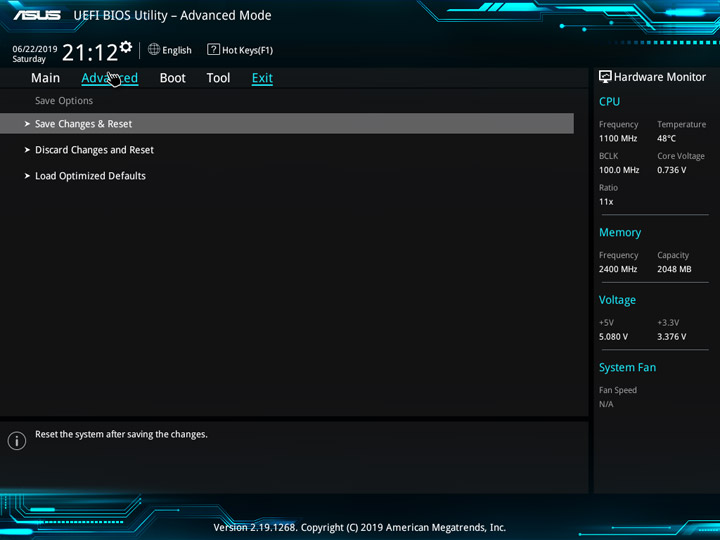Screen dimensions: 720x540
Task: Click the Saturday weekday text
Action: 29,59
